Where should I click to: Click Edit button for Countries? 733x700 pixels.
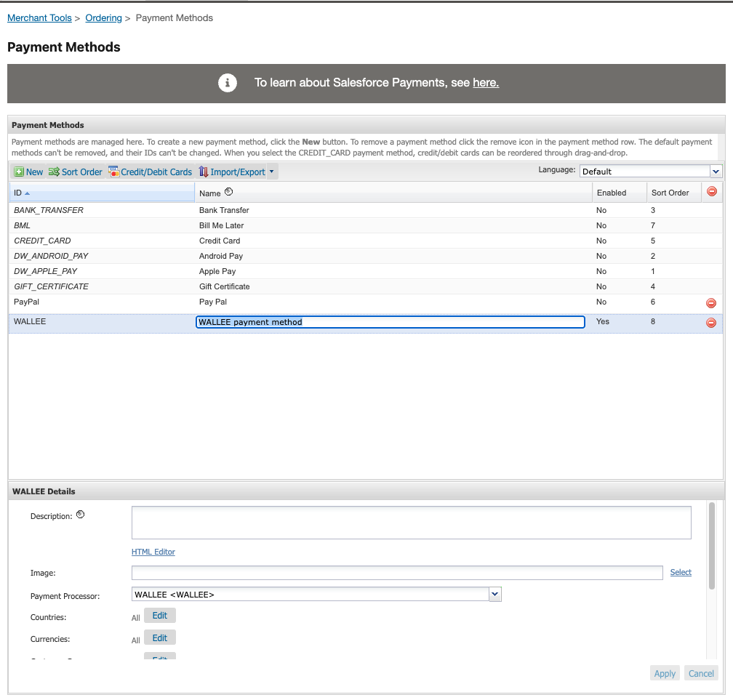(x=160, y=616)
